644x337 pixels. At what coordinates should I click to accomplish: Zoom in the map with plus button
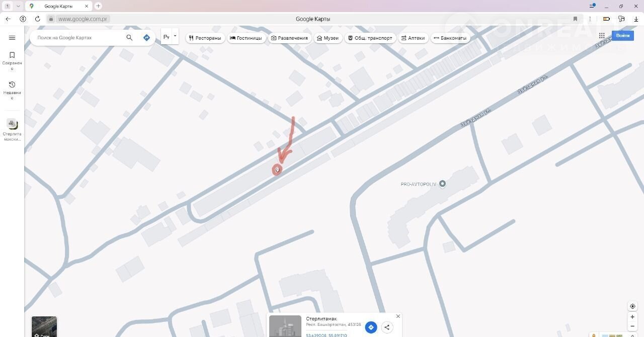click(632, 317)
